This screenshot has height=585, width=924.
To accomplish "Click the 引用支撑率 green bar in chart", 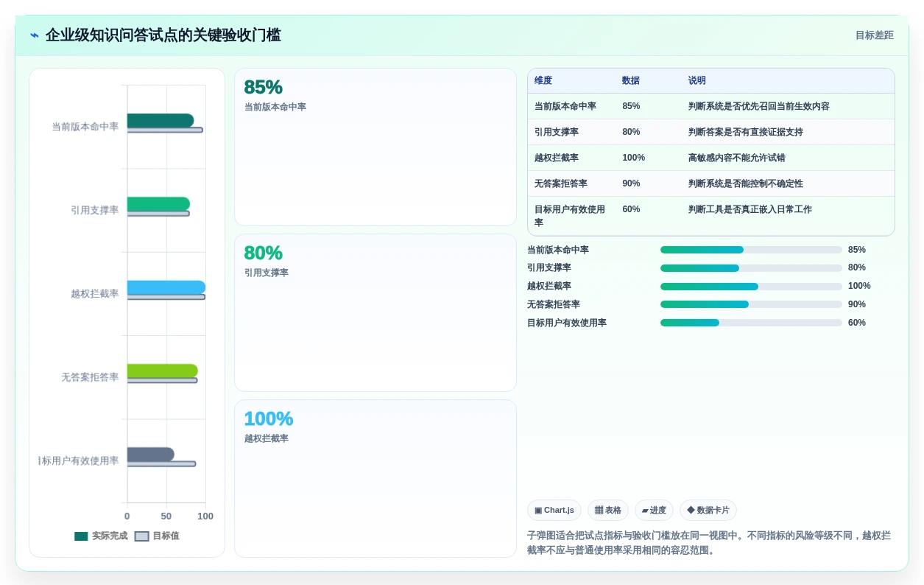I will [158, 204].
